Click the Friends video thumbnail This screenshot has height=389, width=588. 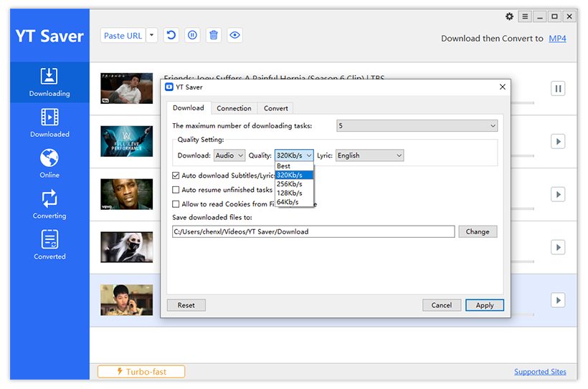pyautogui.click(x=127, y=88)
